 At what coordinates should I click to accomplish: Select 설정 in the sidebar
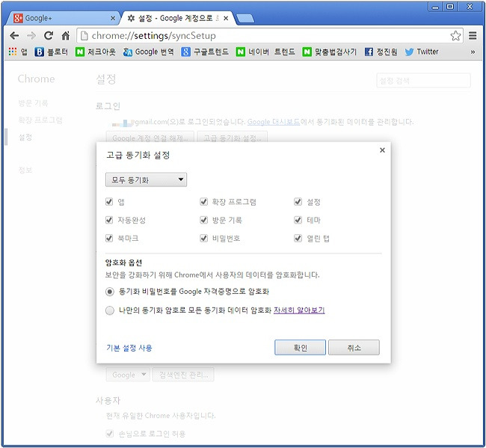pos(25,137)
